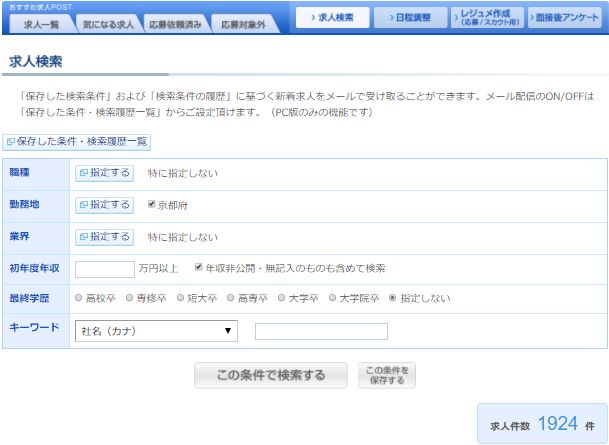The image size is (609, 445).
Task: Choose 大学院卒 education option
Action: coord(332,298)
